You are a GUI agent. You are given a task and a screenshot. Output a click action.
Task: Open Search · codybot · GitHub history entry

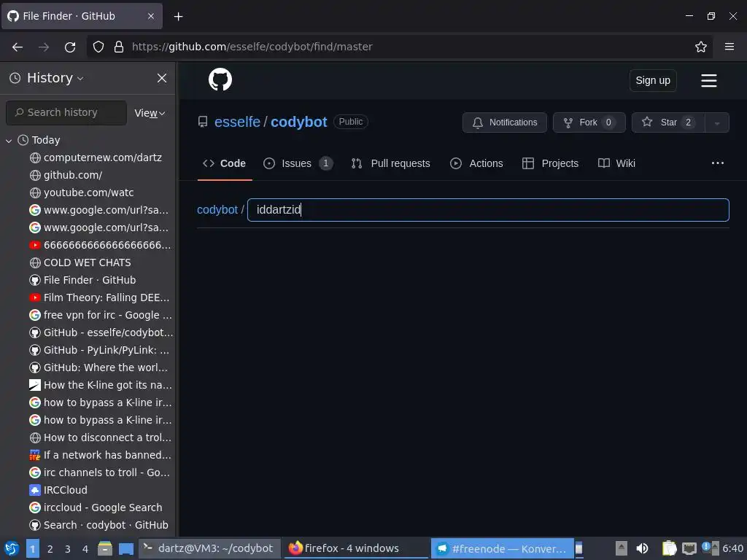click(99, 525)
